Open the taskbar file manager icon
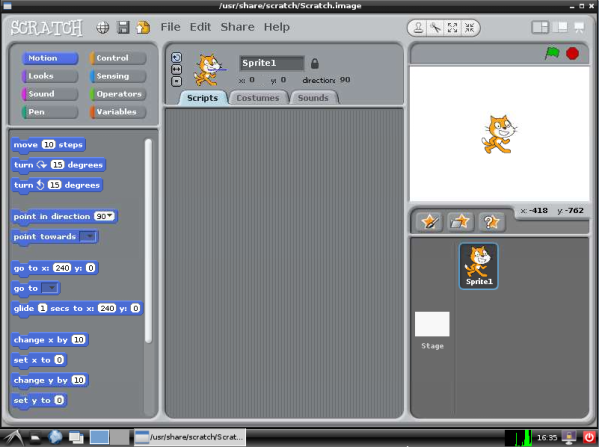Image resolution: width=599 pixels, height=447 pixels. click(35, 437)
